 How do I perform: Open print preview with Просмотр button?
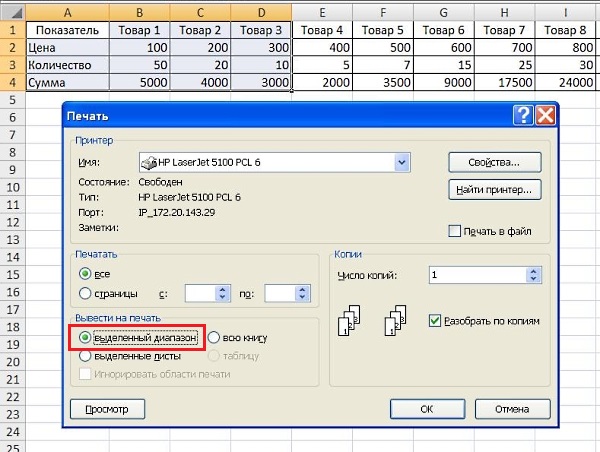pos(108,408)
